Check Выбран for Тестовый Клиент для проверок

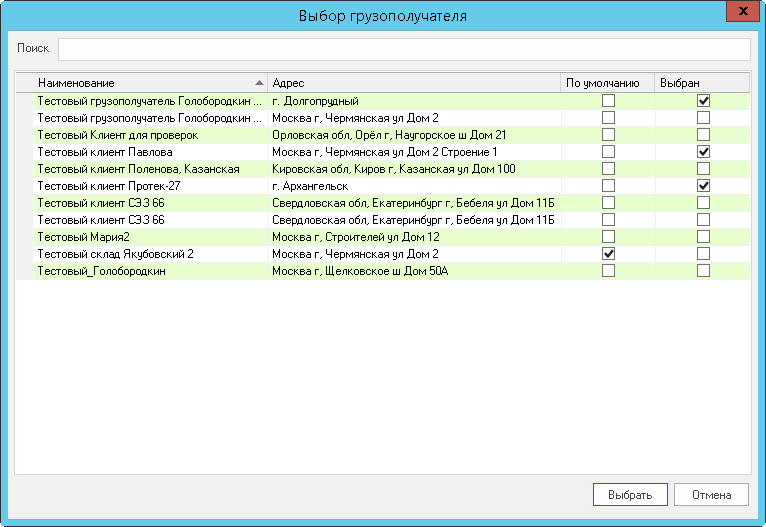[x=703, y=135]
